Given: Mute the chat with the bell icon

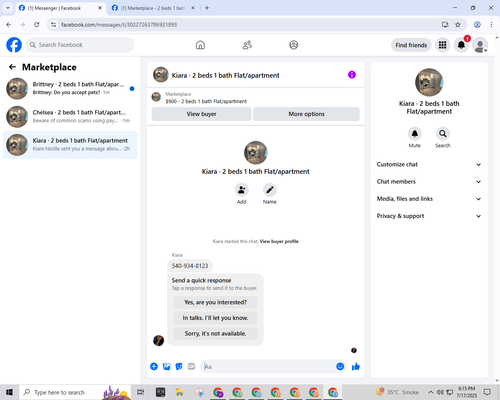Looking at the screenshot, I should pos(415,134).
